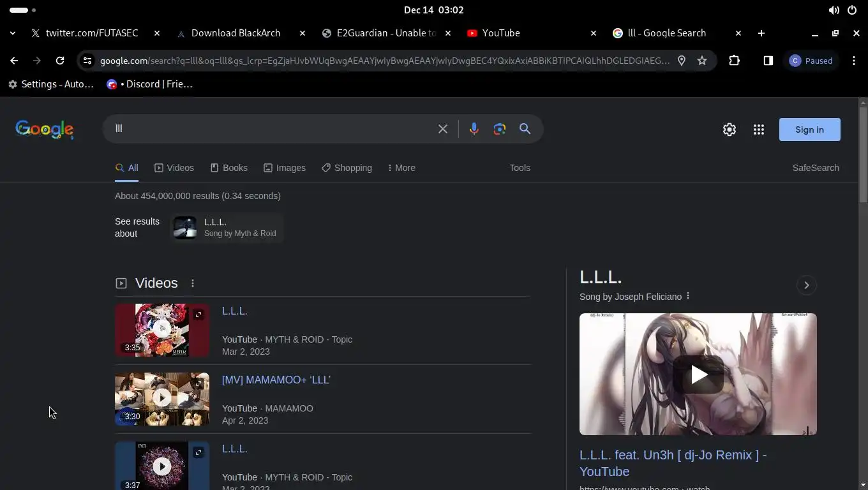Open Google Lens image search icon
The image size is (868, 490).
pyautogui.click(x=500, y=129)
